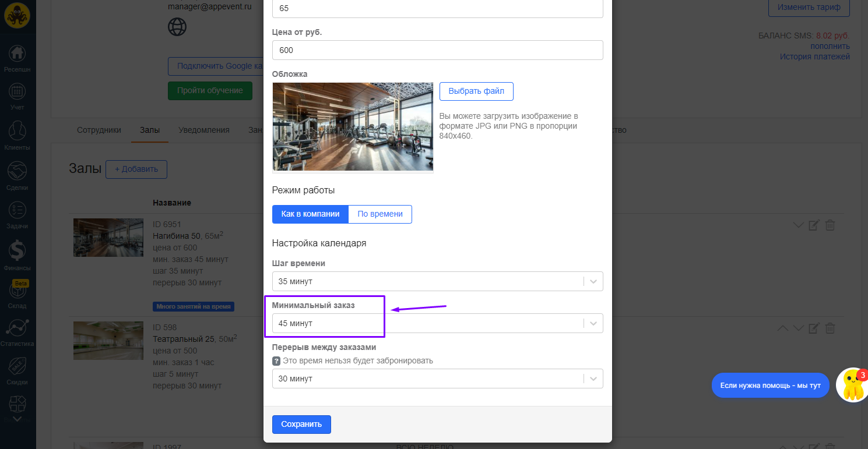Screen dimensions: 868x449
Task: Switch working mode to По времени
Action: [380, 214]
